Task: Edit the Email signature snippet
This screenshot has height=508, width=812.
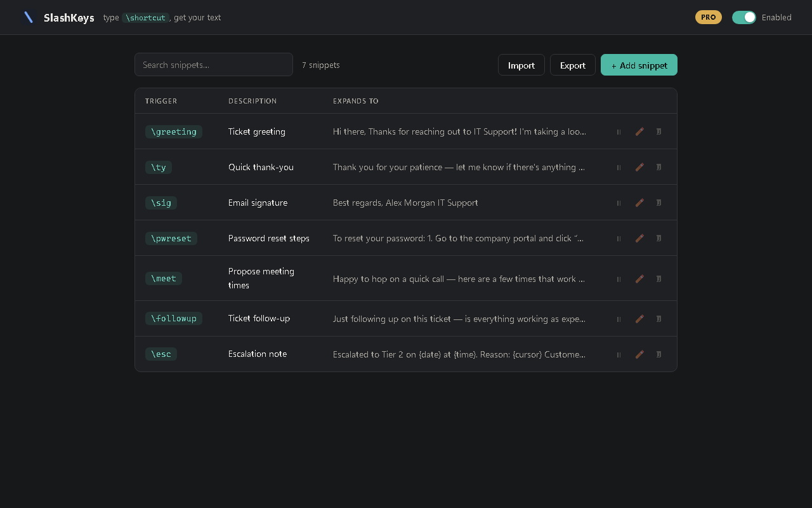Action: pos(639,203)
